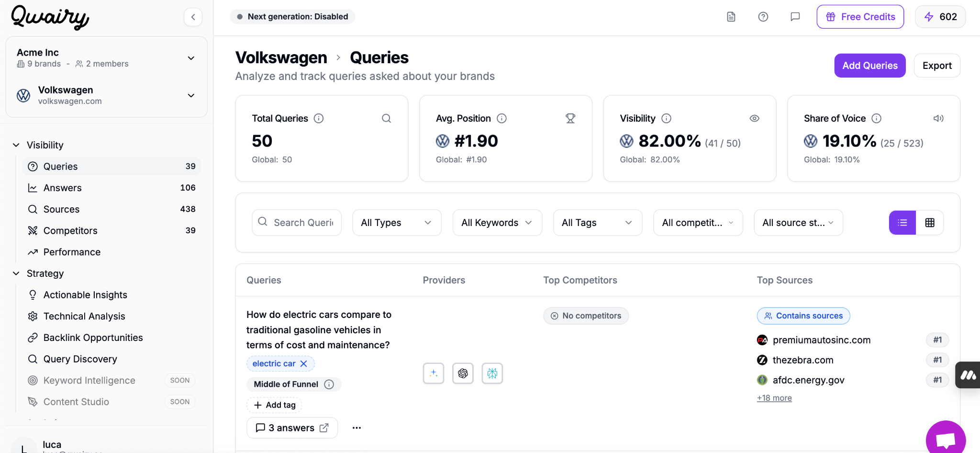Image resolution: width=980 pixels, height=453 pixels.
Task: Open the Acme Inc organization dropdown
Action: [106, 58]
